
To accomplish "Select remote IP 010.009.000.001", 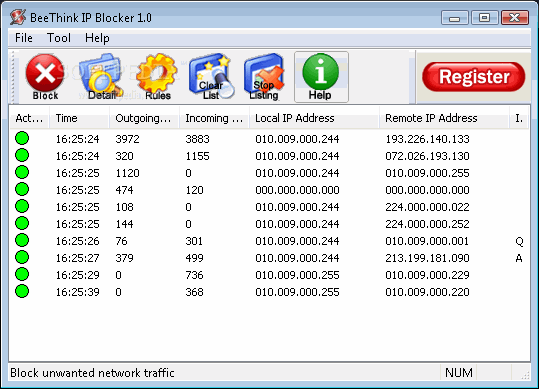I will pyautogui.click(x=427, y=241).
